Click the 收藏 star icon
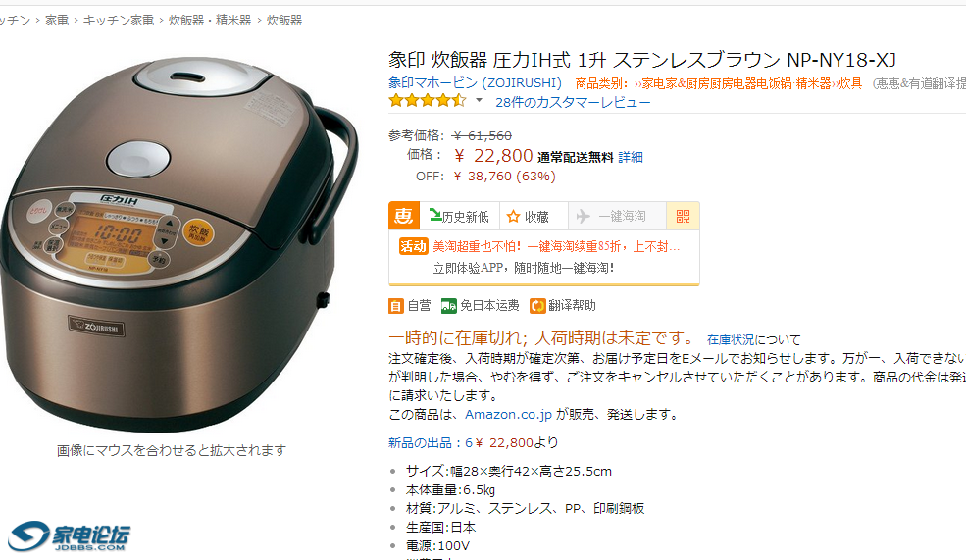This screenshot has width=966, height=560. point(513,217)
